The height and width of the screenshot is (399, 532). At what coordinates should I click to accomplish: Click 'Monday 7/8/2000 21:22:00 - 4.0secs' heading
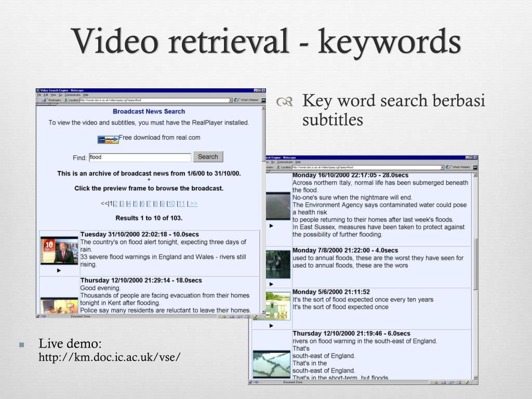(345, 250)
